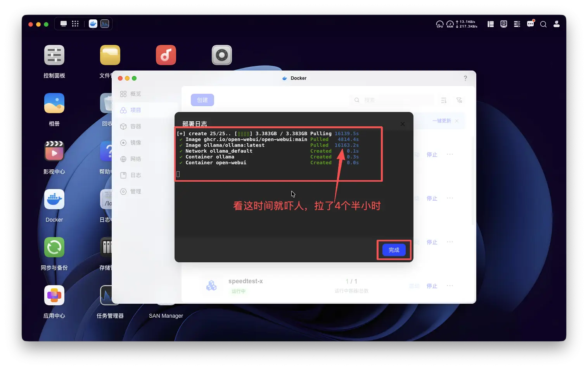Launch 应用中心 from the desktop
Screen dimensions: 588x370
(x=54, y=295)
